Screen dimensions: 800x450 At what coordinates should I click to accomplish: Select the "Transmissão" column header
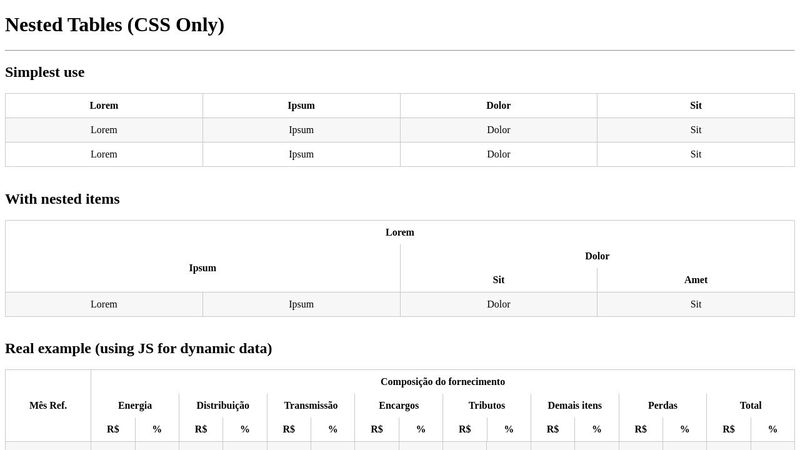[311, 405]
